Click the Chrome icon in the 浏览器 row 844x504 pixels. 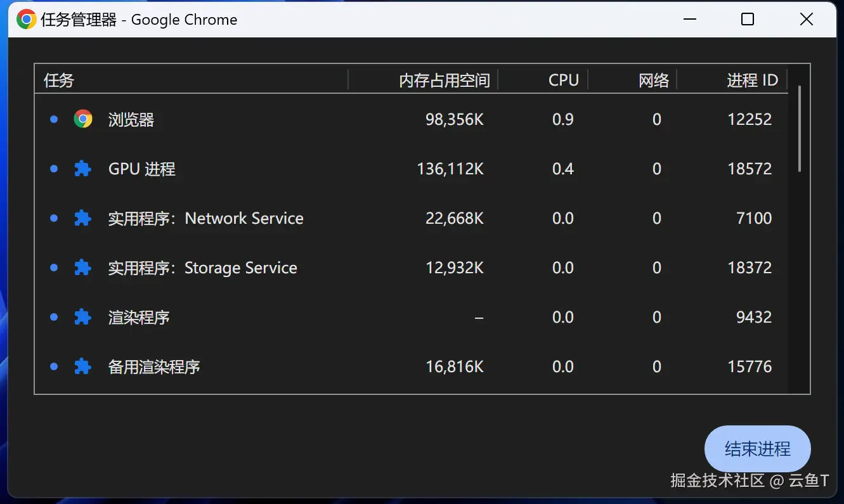pos(83,119)
